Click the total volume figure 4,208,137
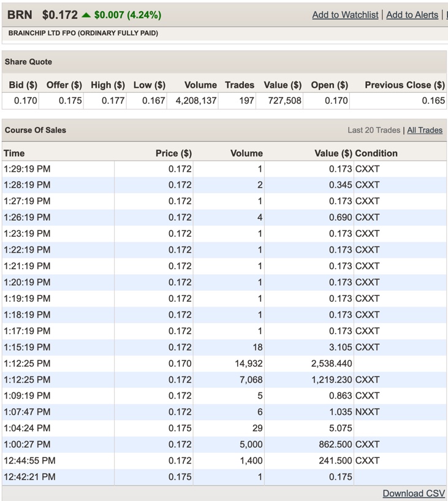The width and height of the screenshot is (448, 501). tap(196, 101)
